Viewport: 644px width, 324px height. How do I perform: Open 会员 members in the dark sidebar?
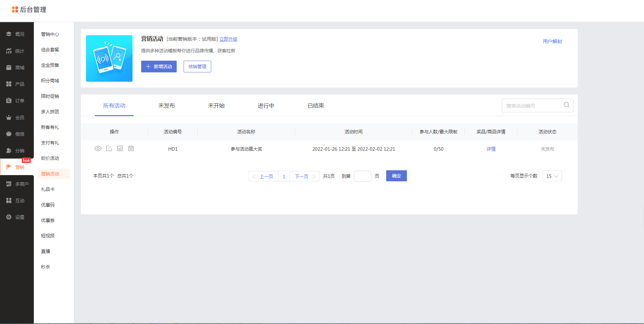pos(17,118)
